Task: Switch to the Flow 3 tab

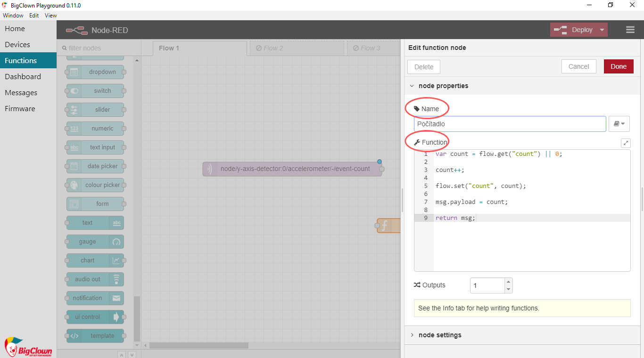Action: coord(374,48)
